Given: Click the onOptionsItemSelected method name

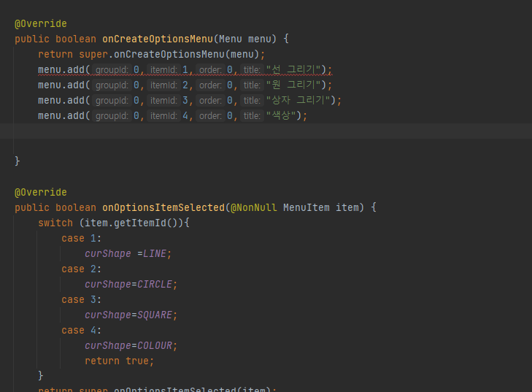Looking at the screenshot, I should 163,208.
